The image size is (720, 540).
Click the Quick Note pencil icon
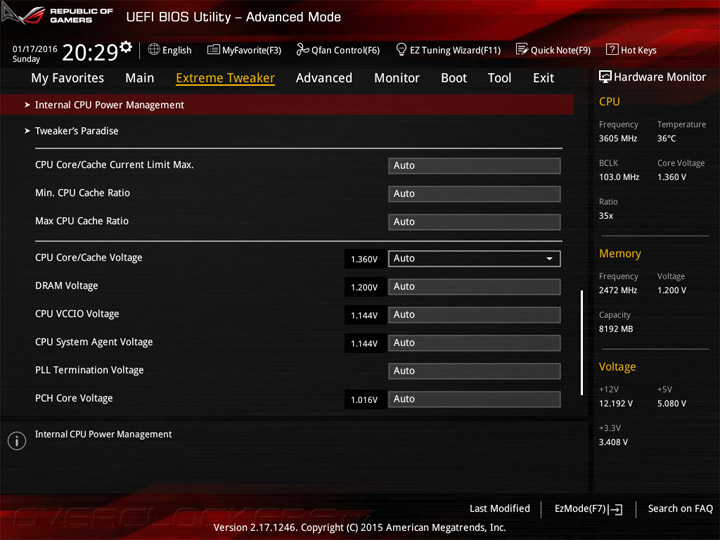coord(522,49)
